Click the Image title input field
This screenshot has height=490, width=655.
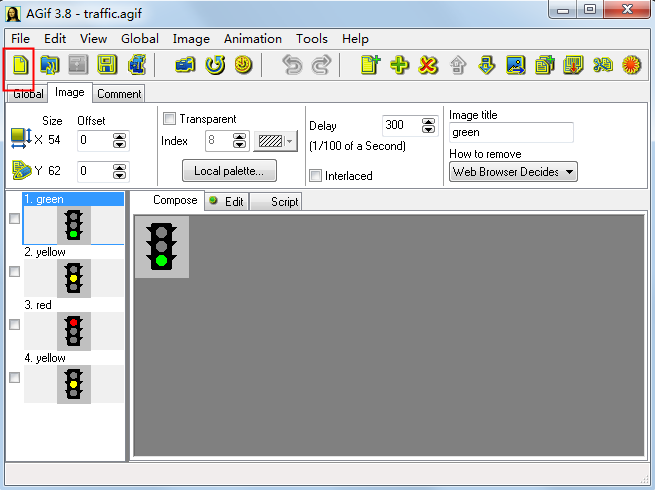(x=511, y=133)
